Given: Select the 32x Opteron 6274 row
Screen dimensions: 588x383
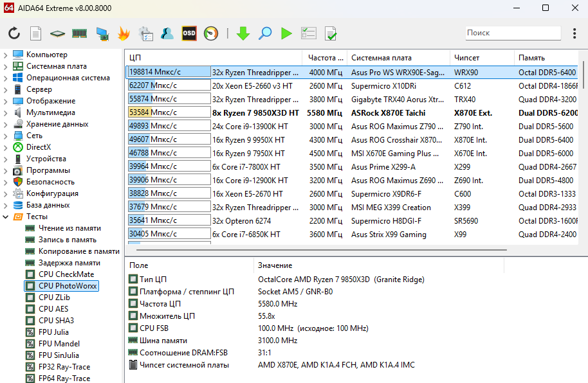Looking at the screenshot, I should [x=352, y=220].
